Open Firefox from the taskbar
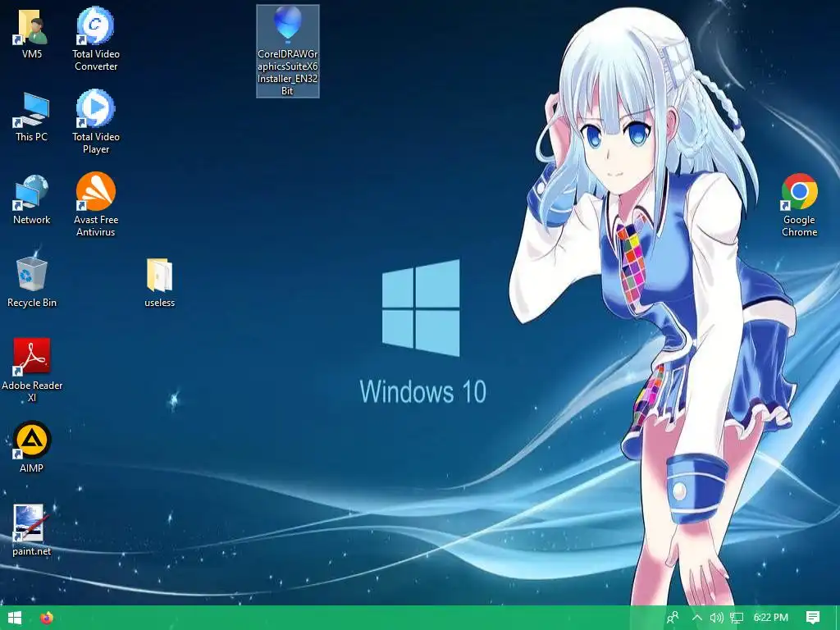Screen dimensions: 840x630 click(47, 618)
